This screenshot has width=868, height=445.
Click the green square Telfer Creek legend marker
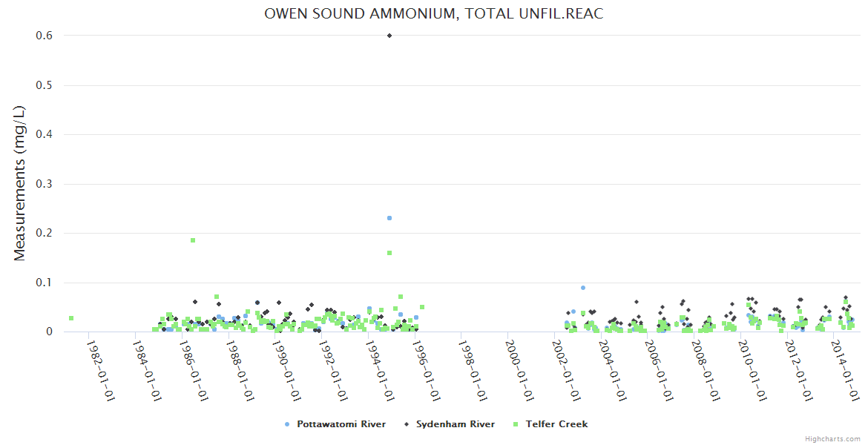point(516,424)
